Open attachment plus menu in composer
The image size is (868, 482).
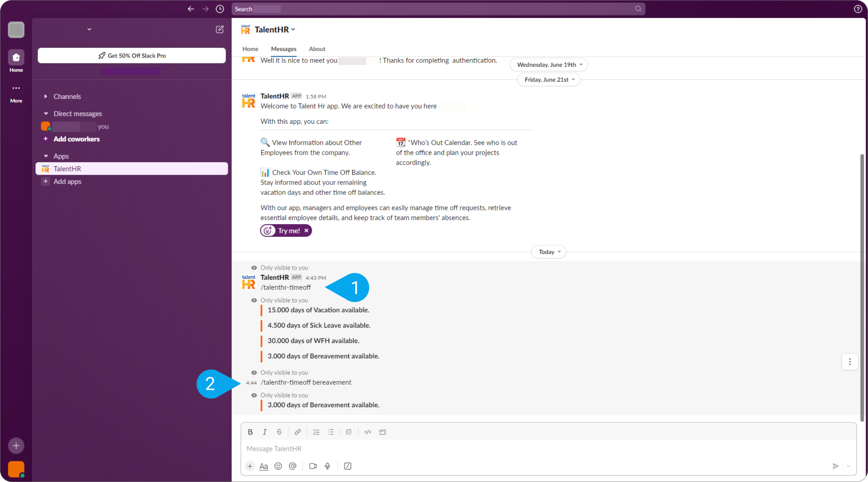pyautogui.click(x=250, y=466)
